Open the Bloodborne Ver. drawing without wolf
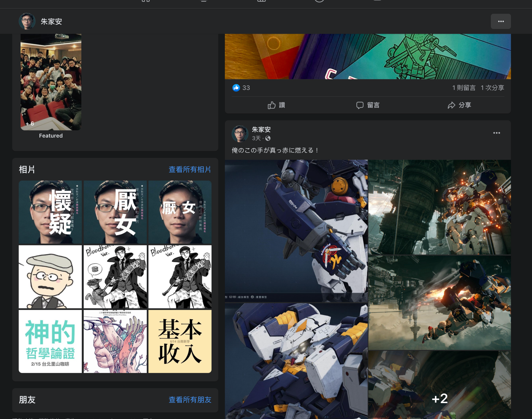Viewport: 532px width, 419px height. [180, 277]
